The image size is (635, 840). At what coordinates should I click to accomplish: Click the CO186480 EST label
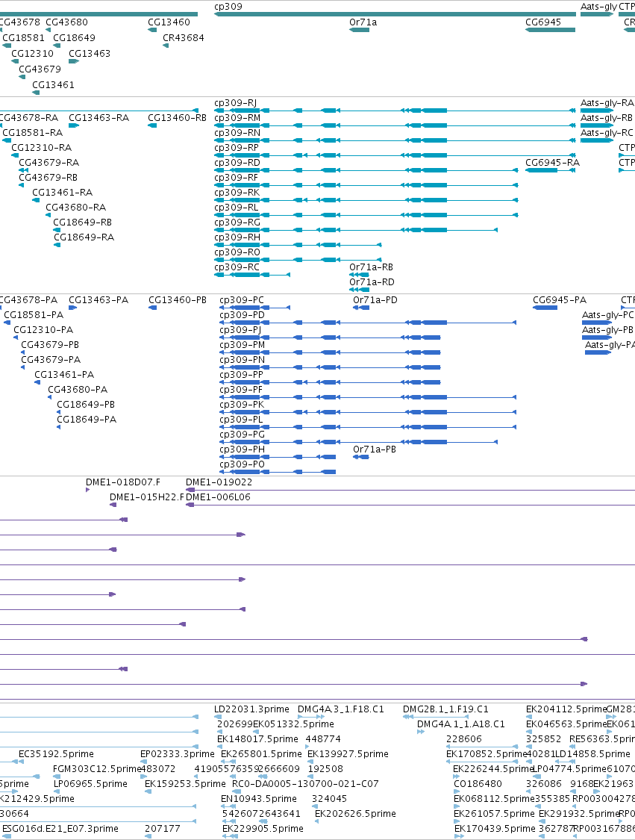click(478, 784)
